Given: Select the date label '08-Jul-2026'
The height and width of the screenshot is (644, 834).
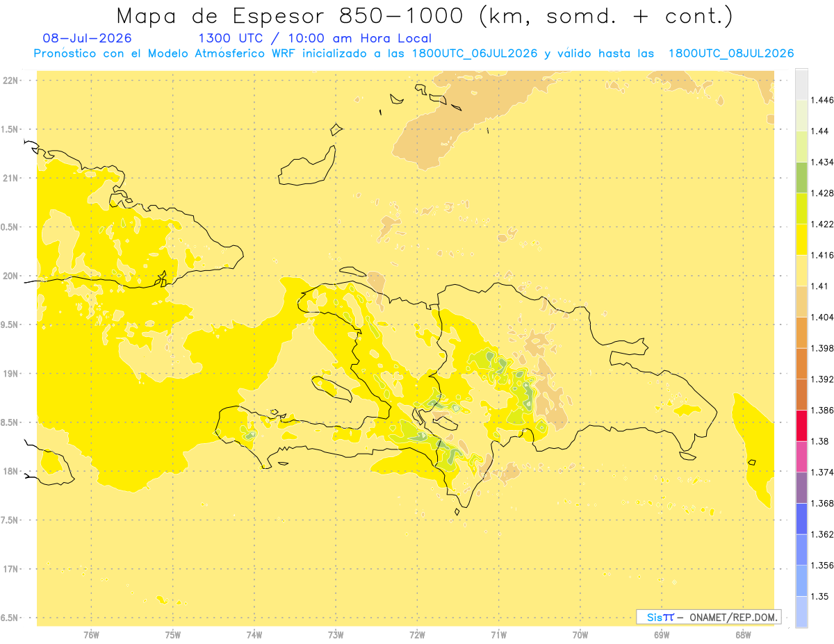Looking at the screenshot, I should tap(87, 38).
